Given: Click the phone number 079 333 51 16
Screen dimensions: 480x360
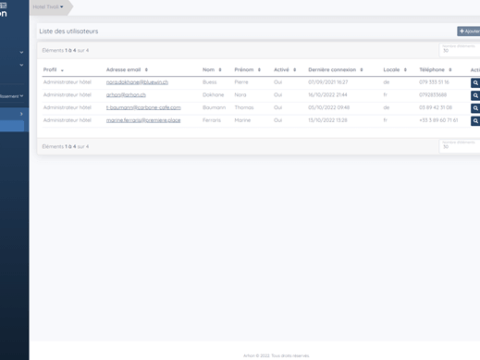Looking at the screenshot, I should 434,82.
